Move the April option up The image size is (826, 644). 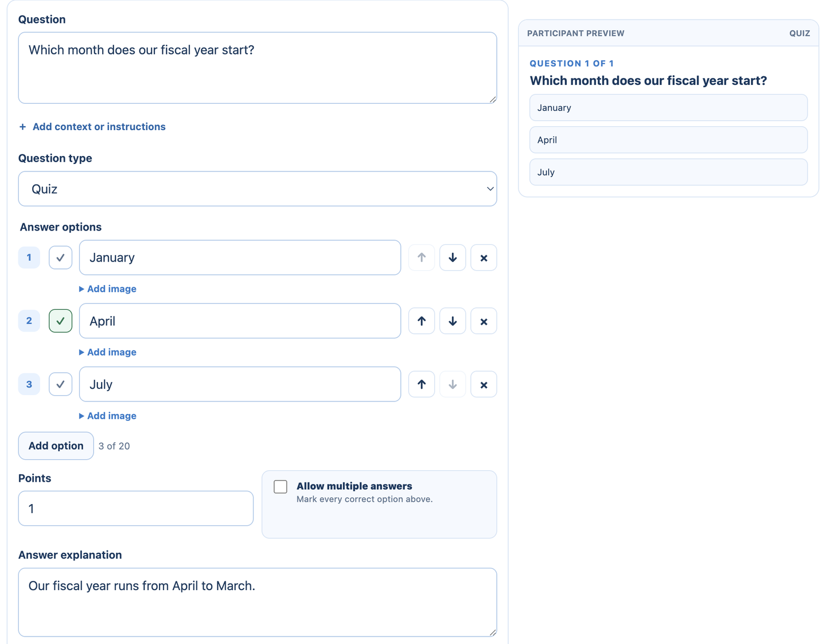(422, 321)
